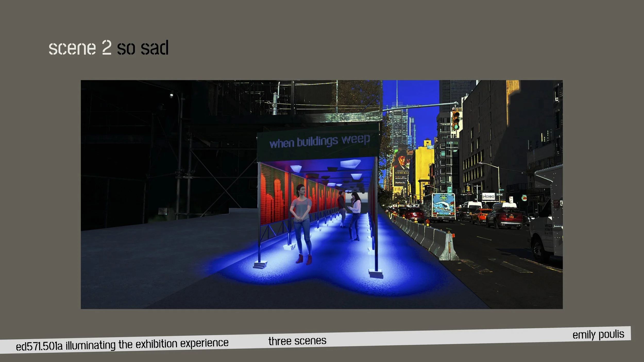644x362 pixels.
Task: Click the 'Hobo' storefront sign
Action: tap(488, 196)
